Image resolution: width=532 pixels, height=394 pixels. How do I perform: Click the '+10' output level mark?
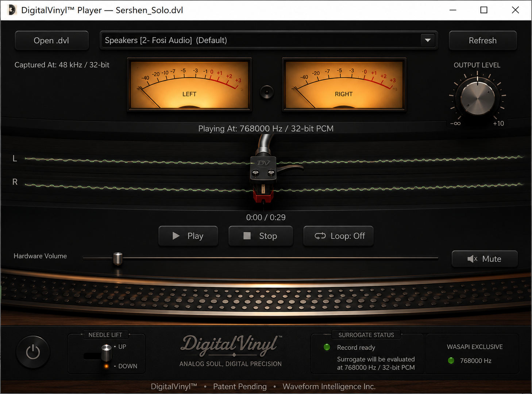tap(498, 123)
